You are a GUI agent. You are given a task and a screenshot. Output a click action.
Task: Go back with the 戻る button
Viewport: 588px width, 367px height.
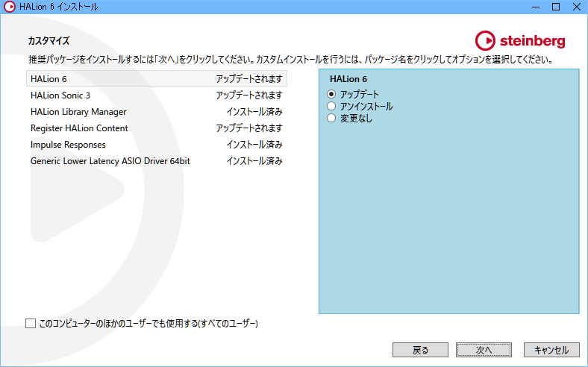pyautogui.click(x=420, y=350)
